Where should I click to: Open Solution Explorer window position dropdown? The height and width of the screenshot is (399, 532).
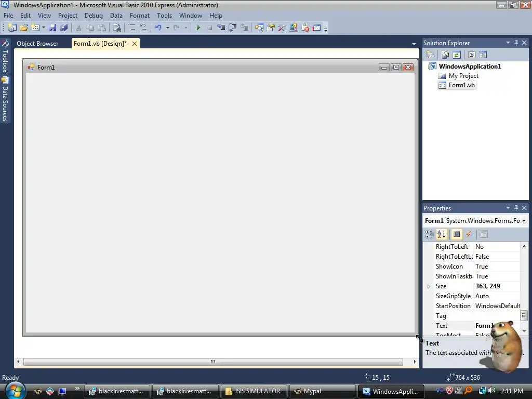pyautogui.click(x=508, y=43)
